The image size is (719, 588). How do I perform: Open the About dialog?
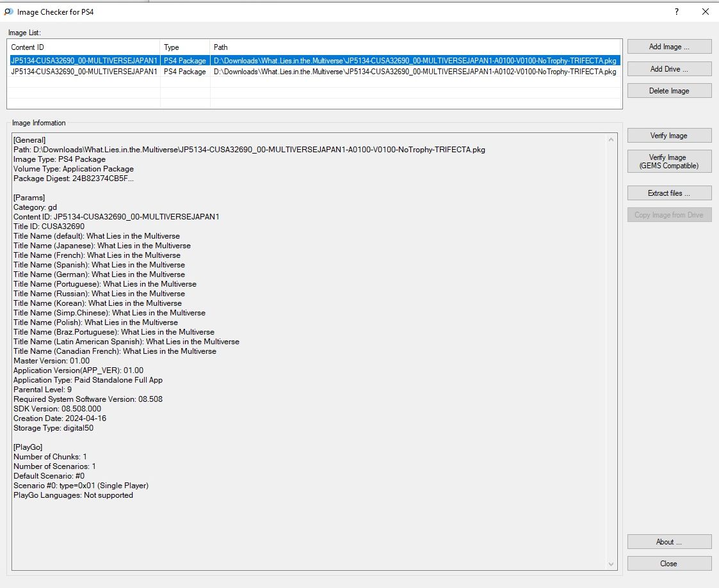[x=669, y=542]
